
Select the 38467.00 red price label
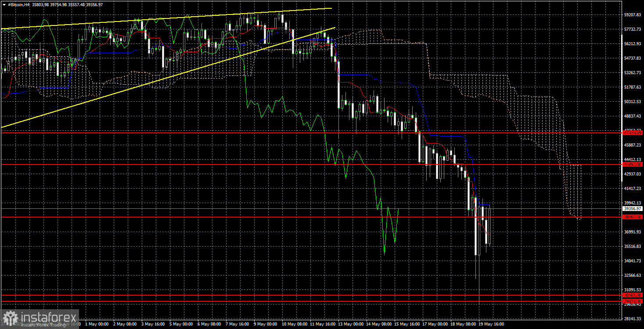click(x=633, y=217)
